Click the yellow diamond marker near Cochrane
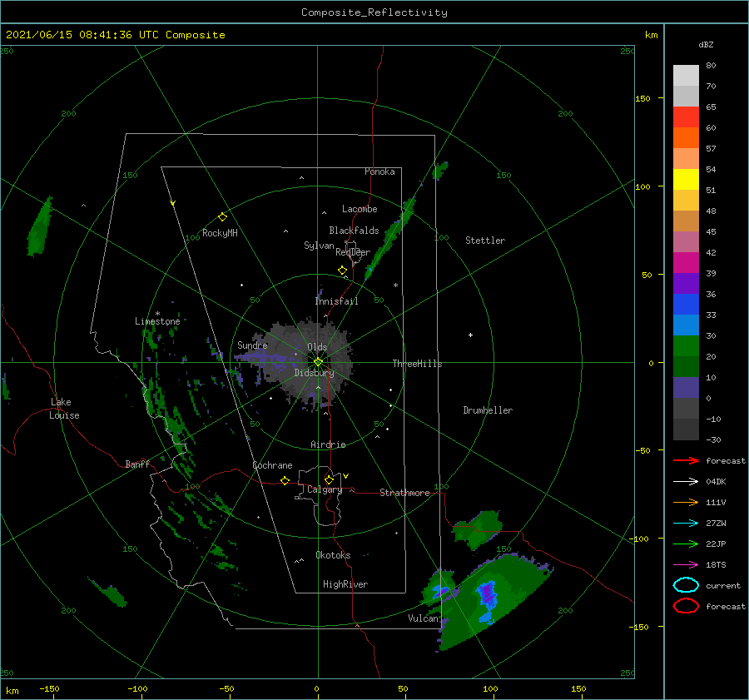 285,480
